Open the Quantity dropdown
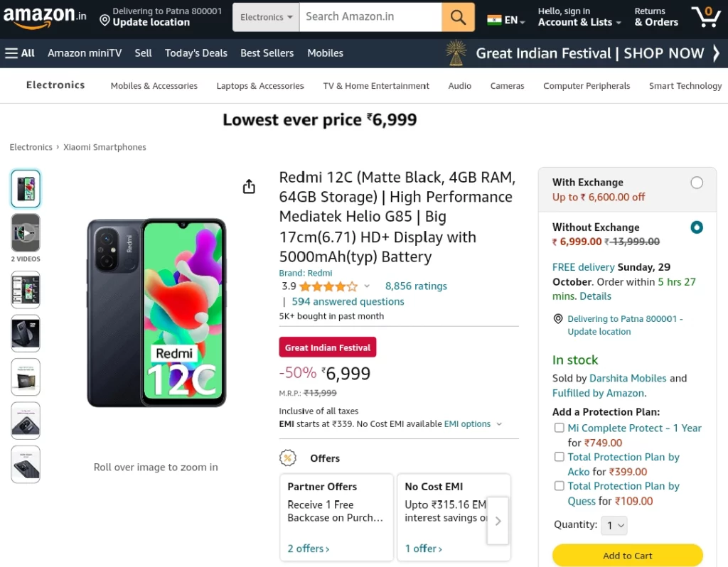The height and width of the screenshot is (567, 728). 614,525
